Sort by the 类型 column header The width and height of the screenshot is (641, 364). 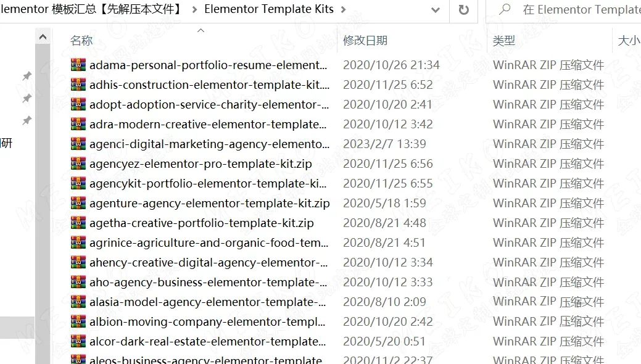click(x=503, y=41)
